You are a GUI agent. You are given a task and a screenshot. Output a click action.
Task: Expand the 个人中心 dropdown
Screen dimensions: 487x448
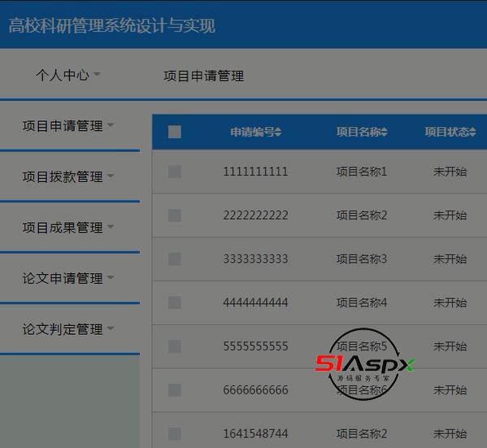pyautogui.click(x=67, y=75)
